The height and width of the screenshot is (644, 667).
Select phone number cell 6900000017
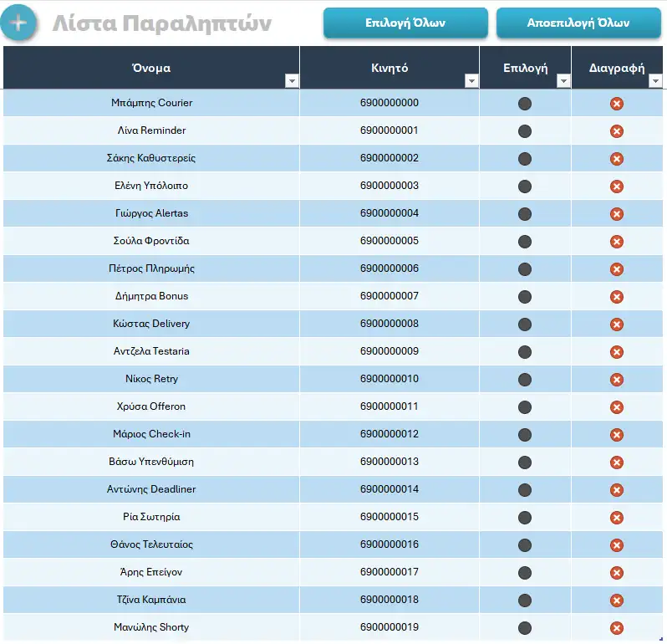click(390, 571)
